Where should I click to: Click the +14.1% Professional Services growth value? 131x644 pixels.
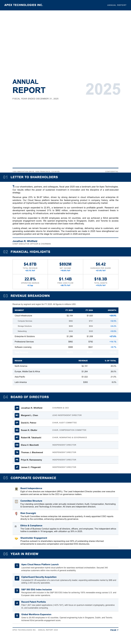pos(113,342)
